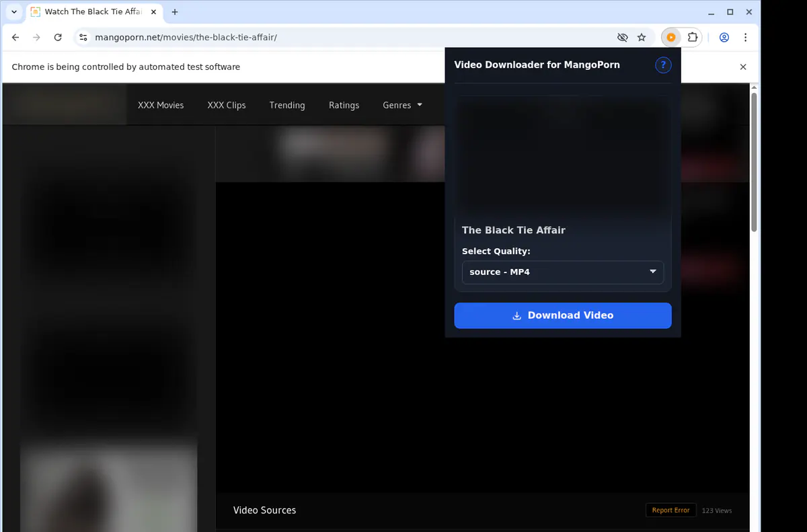
Task: Click the page vertical scrollbar thumb
Action: pyautogui.click(x=754, y=161)
